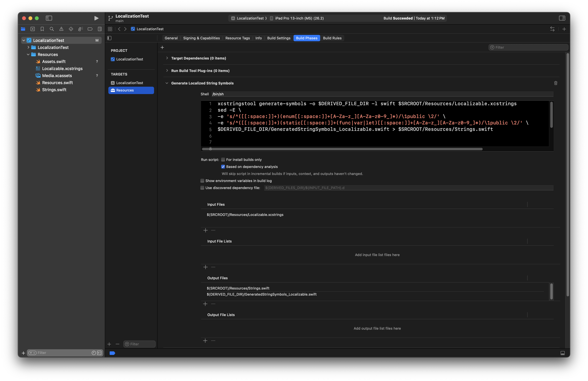Add an input file
The height and width of the screenshot is (381, 588).
tap(205, 230)
